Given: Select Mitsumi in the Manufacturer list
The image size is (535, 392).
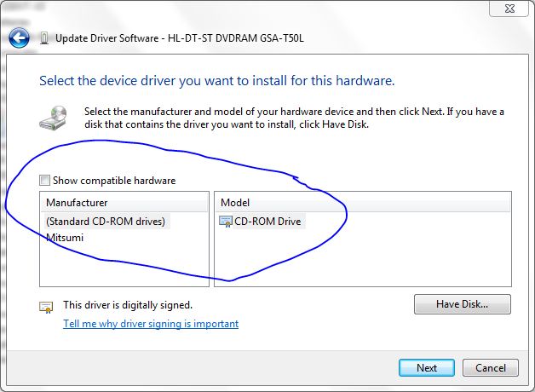Looking at the screenshot, I should tap(65, 238).
